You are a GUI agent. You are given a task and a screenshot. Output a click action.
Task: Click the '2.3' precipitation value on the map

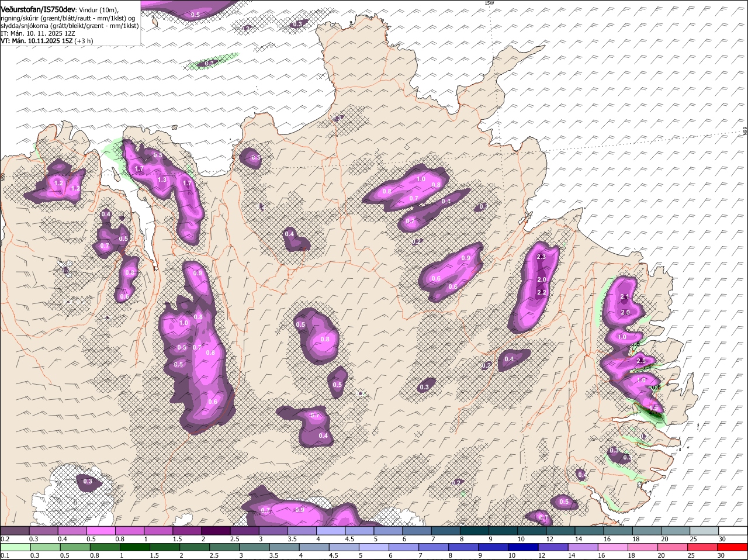[541, 257]
